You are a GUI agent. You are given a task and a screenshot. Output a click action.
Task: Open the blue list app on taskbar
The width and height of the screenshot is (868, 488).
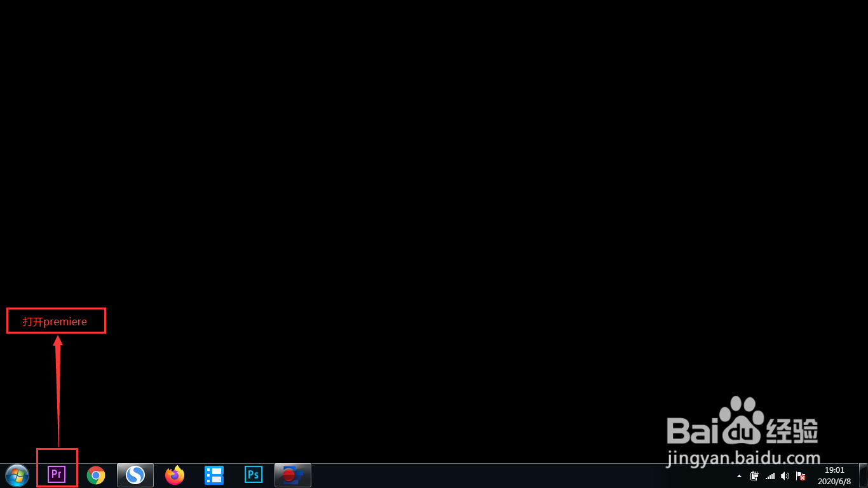[x=214, y=475]
